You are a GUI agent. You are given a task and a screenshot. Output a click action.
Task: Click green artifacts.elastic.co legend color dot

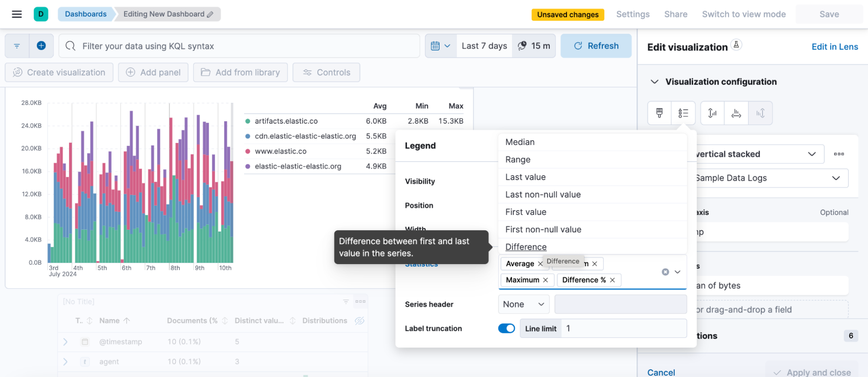click(x=248, y=121)
